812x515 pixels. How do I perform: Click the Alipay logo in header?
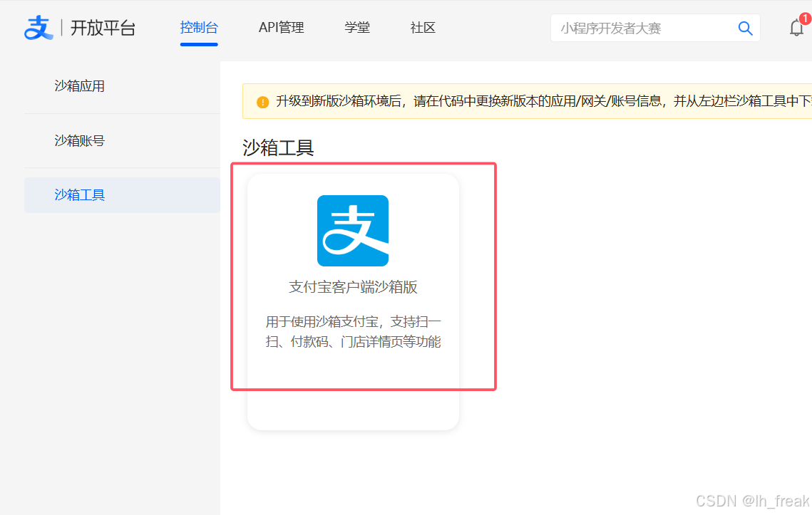(38, 28)
